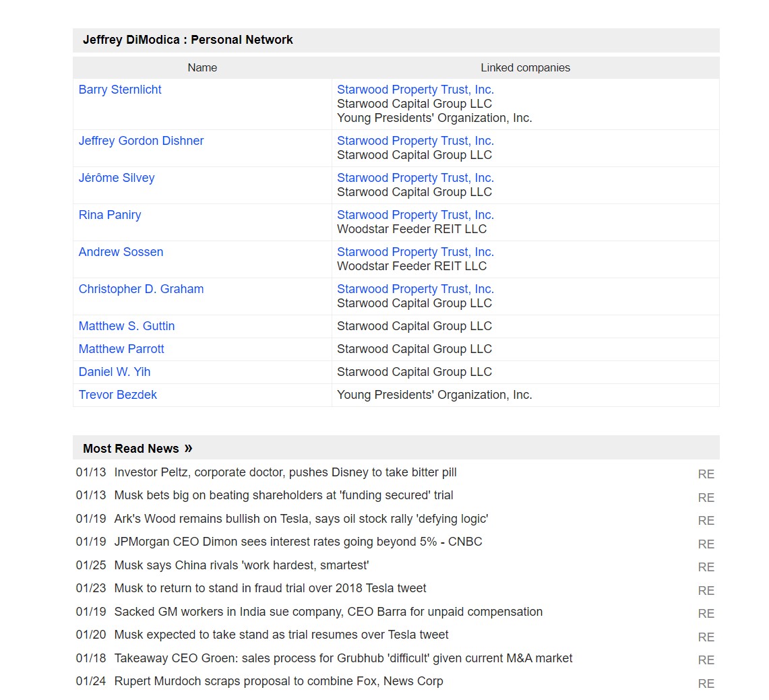This screenshot has width=769, height=700.
Task: Open Rupert Murdoch Fox News Corp article
Action: tap(278, 681)
